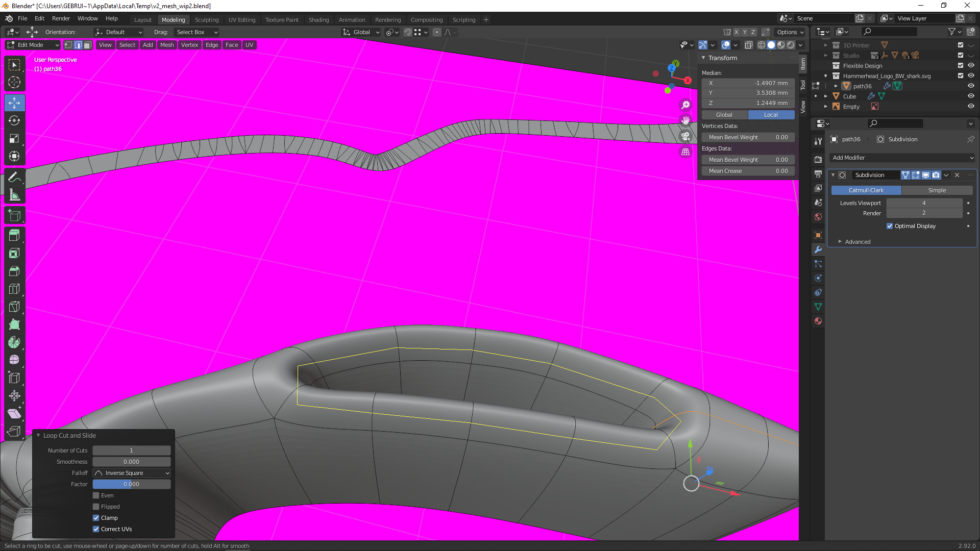Screen dimensions: 980x551
Task: Enable the Even checkbox
Action: click(x=96, y=495)
